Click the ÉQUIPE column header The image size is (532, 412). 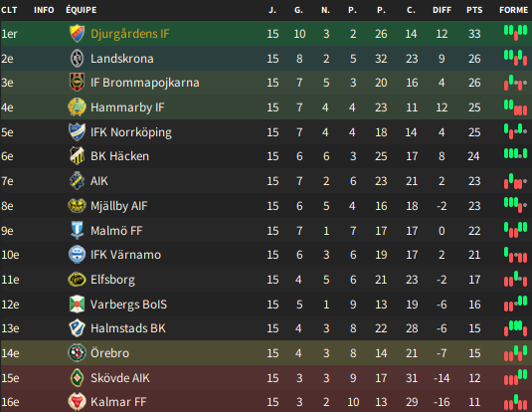(x=82, y=10)
